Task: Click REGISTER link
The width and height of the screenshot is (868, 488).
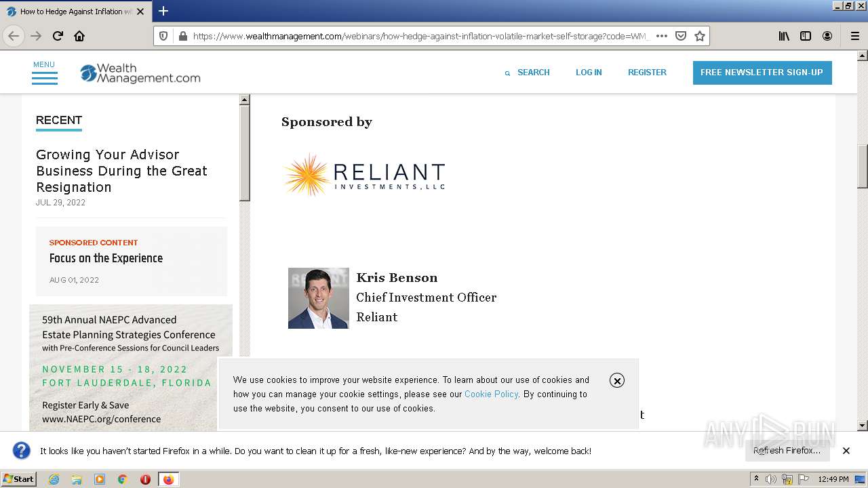Action: (647, 73)
